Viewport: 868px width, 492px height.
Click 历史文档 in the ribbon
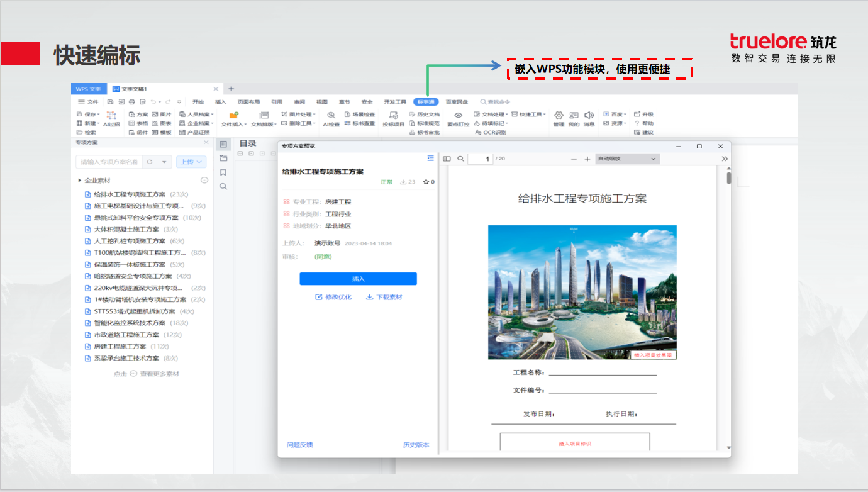[x=425, y=115]
